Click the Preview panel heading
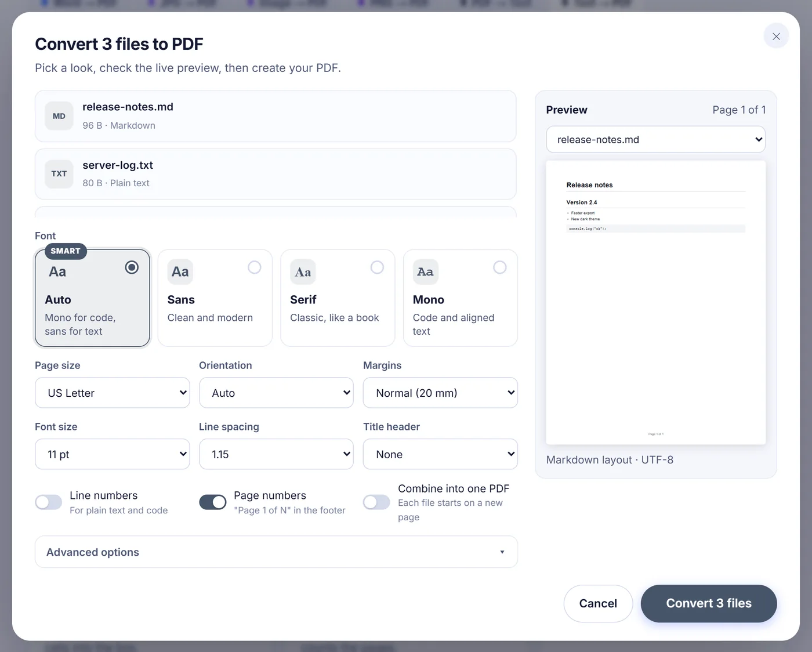The image size is (812, 652). click(567, 110)
